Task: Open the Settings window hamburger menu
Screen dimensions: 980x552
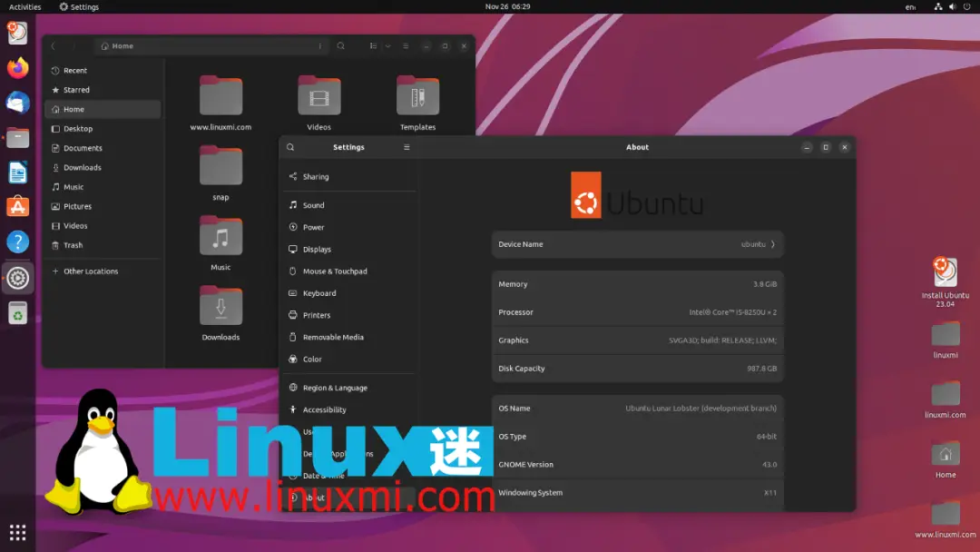Action: pyautogui.click(x=407, y=148)
